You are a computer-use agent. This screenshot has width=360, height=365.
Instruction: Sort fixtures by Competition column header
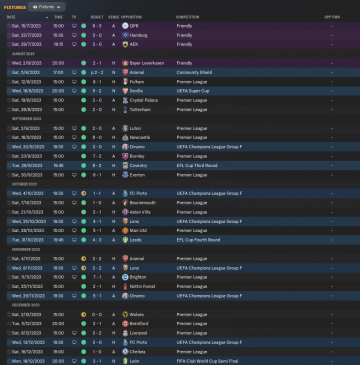[188, 17]
